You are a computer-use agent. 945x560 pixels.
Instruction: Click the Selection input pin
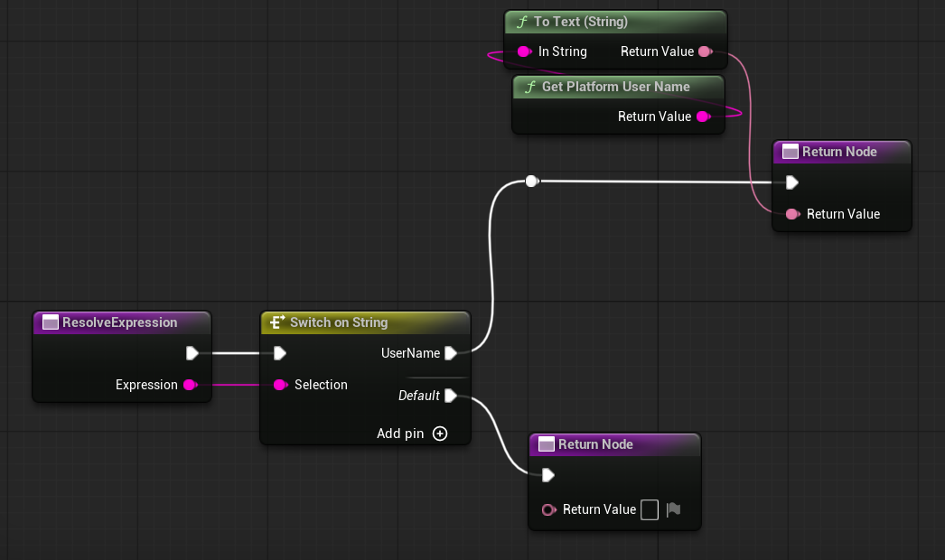(280, 385)
